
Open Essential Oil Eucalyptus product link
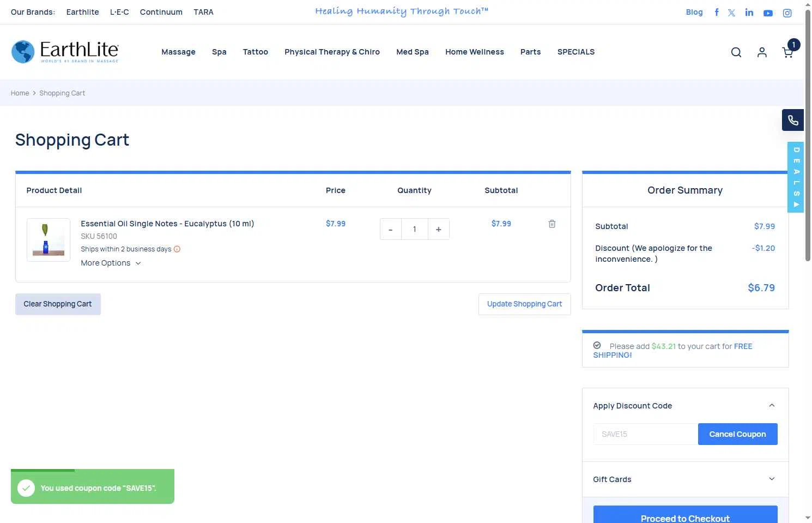tap(167, 224)
